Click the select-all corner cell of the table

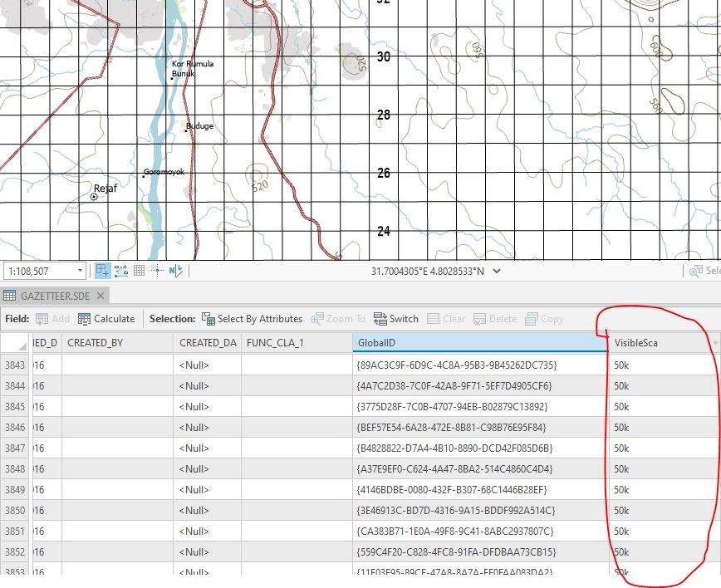(15, 343)
